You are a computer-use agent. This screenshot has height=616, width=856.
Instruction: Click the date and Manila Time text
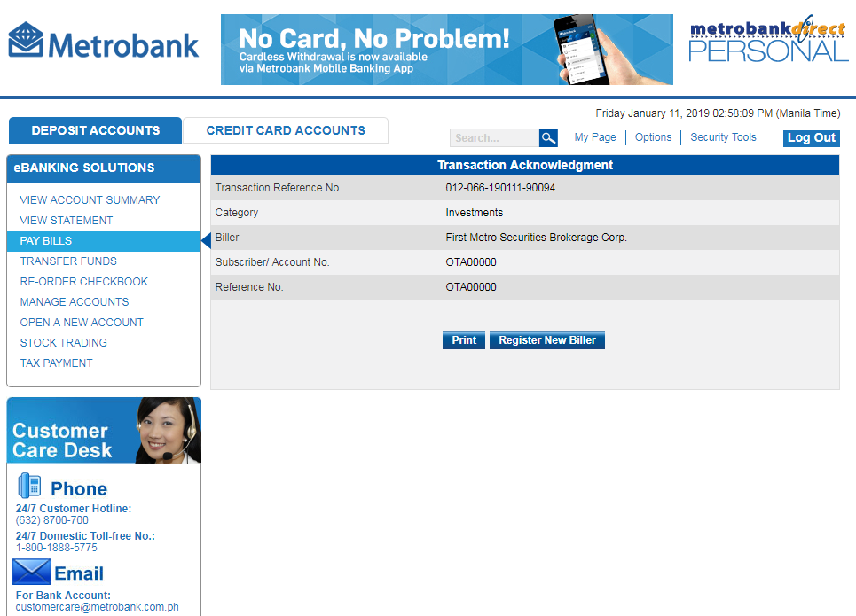click(718, 113)
